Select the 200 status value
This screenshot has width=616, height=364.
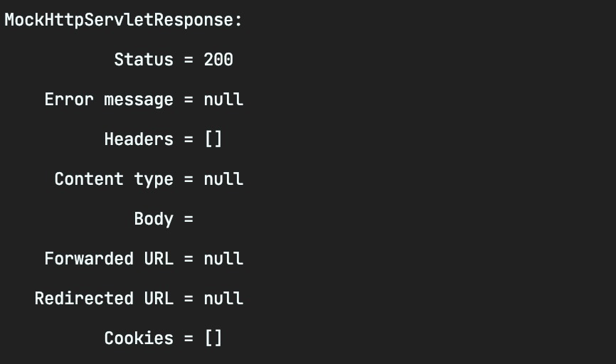point(218,60)
